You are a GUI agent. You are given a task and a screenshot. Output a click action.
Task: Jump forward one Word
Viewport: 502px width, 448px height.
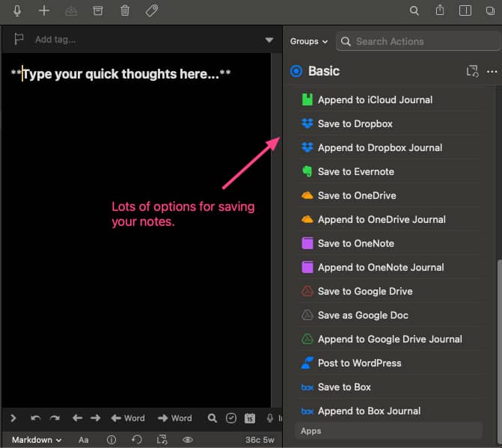(175, 418)
